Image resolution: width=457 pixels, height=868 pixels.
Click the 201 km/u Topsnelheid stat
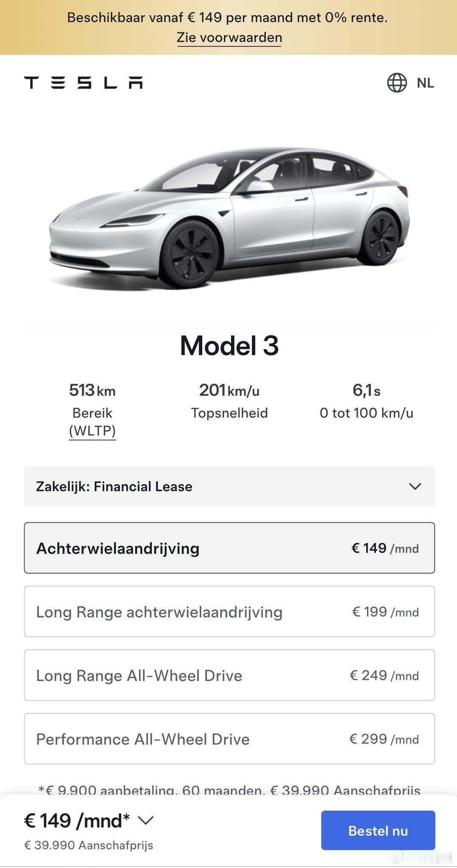tap(229, 401)
